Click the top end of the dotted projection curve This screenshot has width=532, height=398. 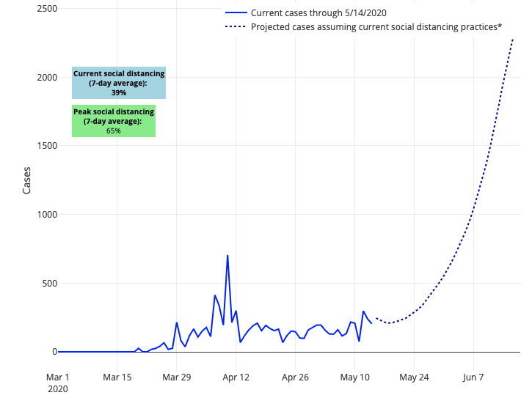click(x=512, y=39)
